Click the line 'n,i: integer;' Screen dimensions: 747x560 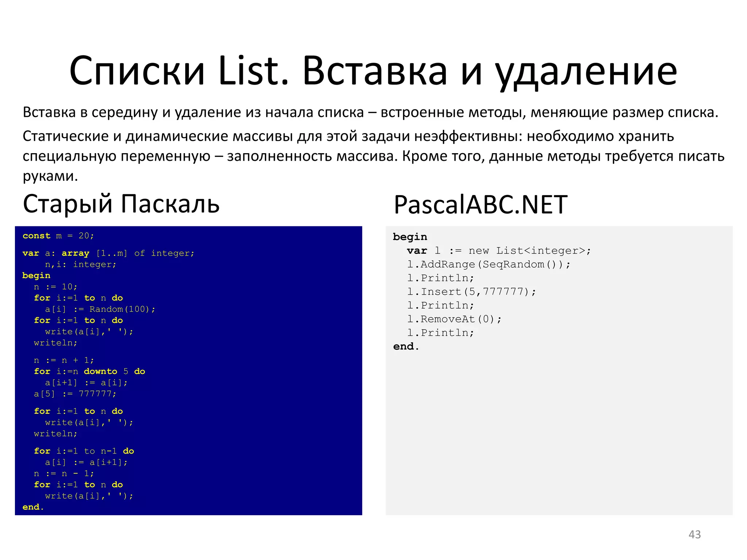coord(81,264)
